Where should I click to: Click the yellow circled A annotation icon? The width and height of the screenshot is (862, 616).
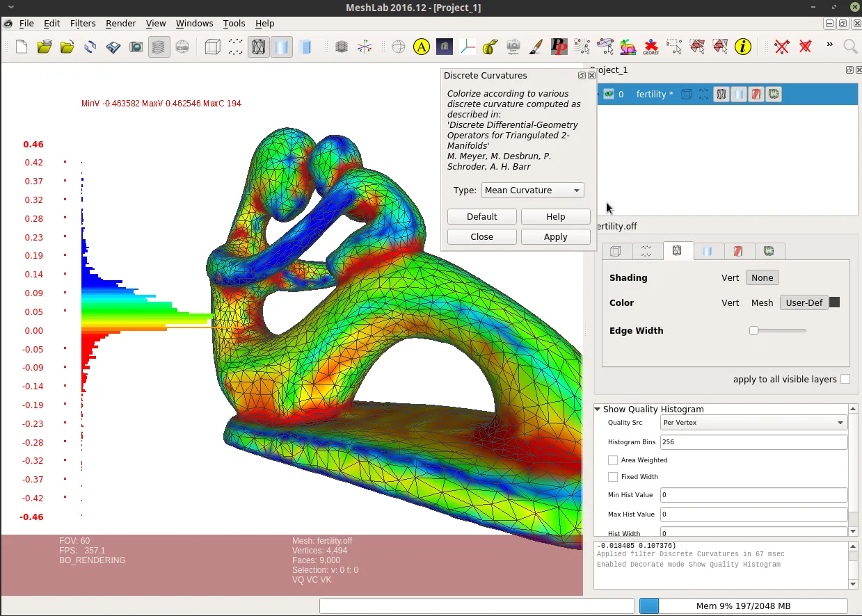(x=422, y=47)
